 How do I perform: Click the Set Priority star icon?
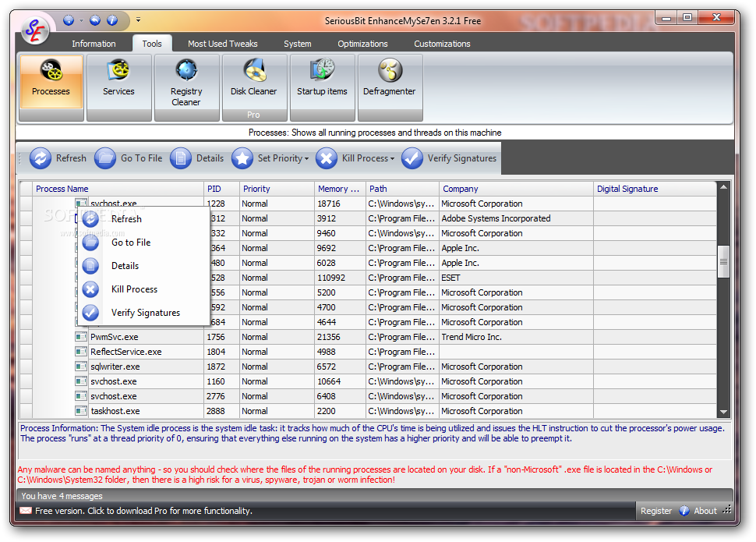(x=242, y=158)
